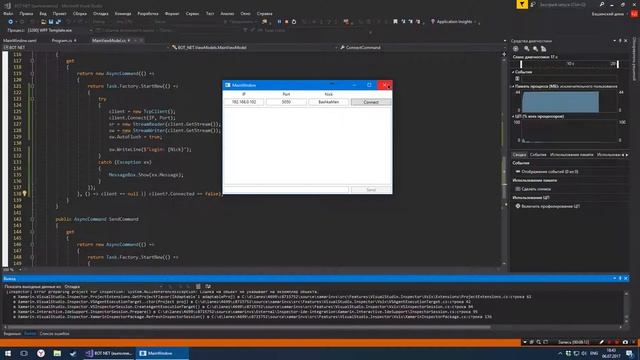Select the Сводка tab in diagnostics
Viewport: 640px width, 360px height.
click(x=519, y=155)
